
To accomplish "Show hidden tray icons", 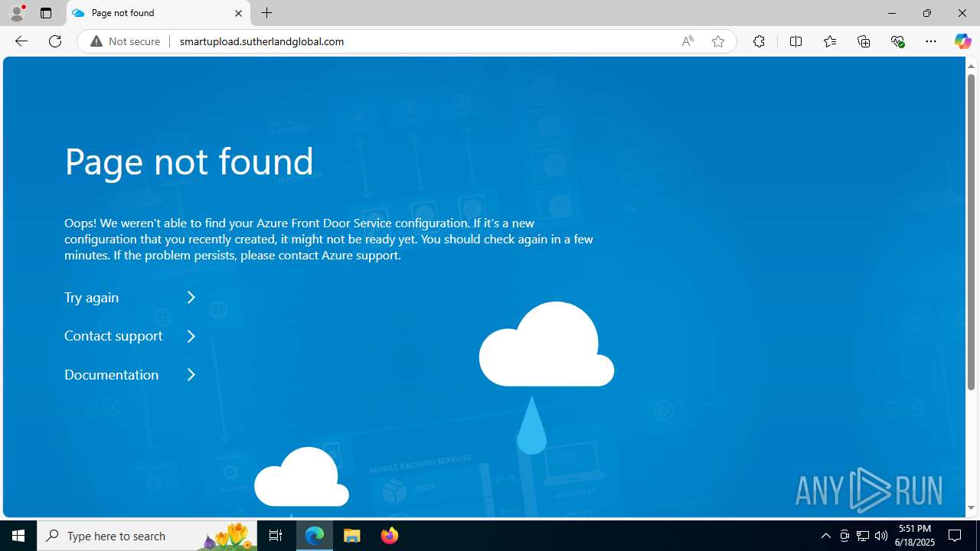I will coord(825,536).
